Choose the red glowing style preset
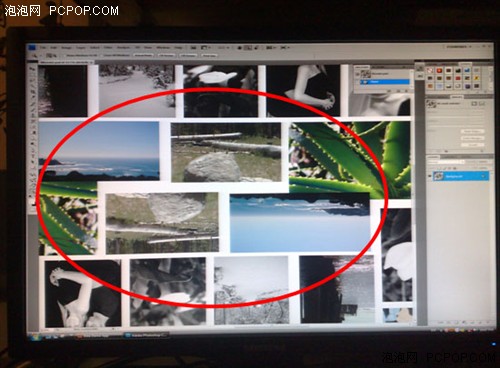The width and height of the screenshot is (500, 368). coord(439,70)
